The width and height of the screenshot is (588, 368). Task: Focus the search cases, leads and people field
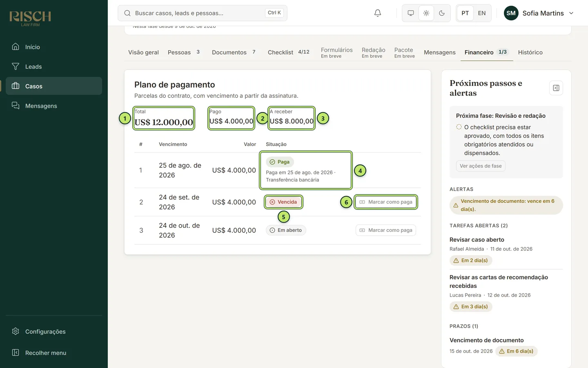point(203,13)
